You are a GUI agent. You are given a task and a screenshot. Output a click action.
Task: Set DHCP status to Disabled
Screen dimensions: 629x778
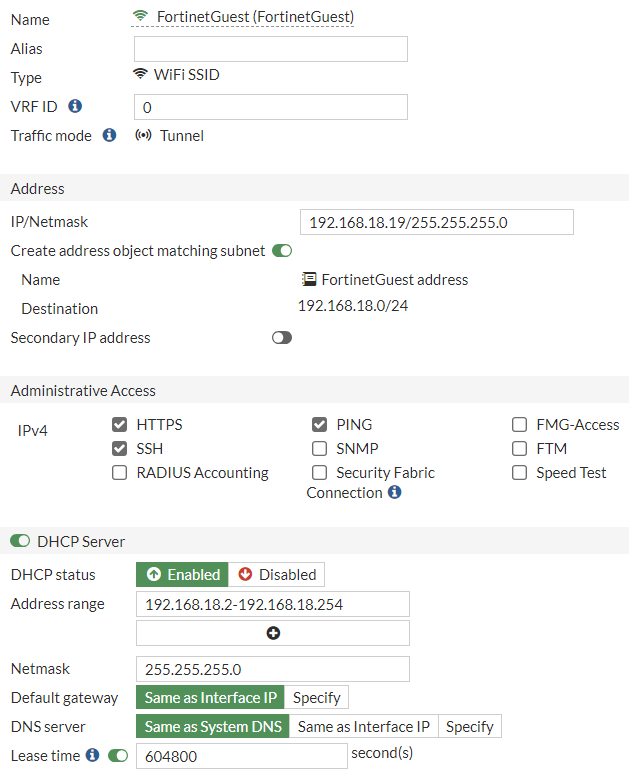click(x=277, y=575)
